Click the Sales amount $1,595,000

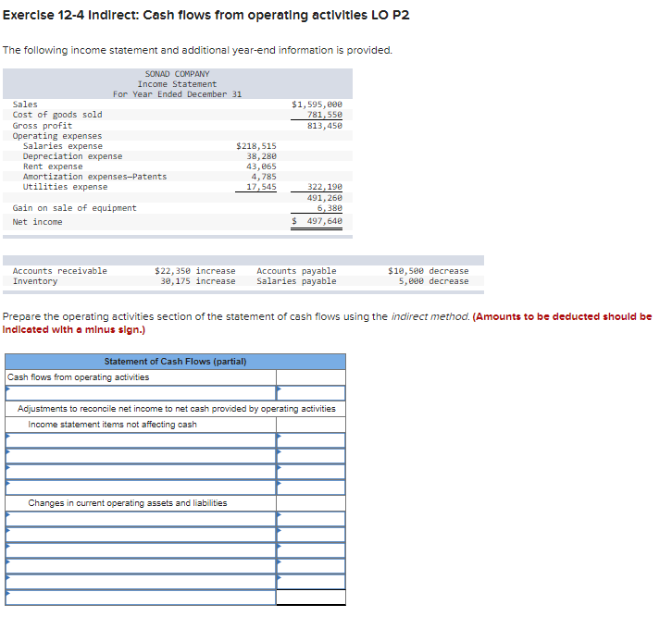tap(317, 104)
